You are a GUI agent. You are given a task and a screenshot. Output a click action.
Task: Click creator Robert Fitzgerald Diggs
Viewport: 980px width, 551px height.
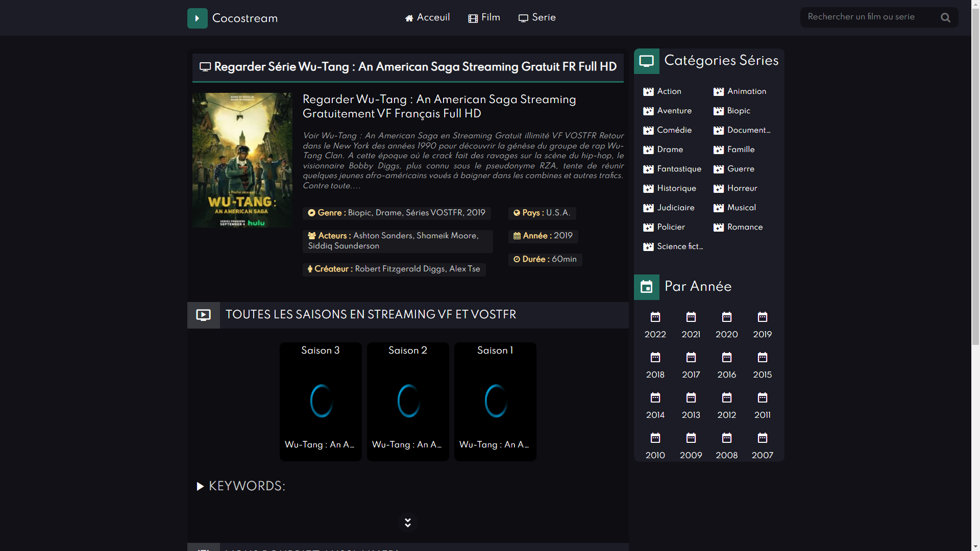point(400,269)
